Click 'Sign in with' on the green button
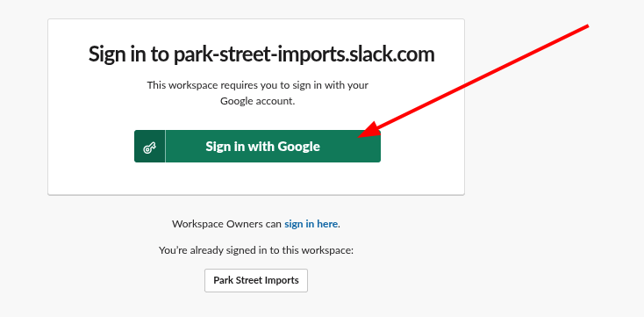This screenshot has width=644, height=317. tap(240, 147)
